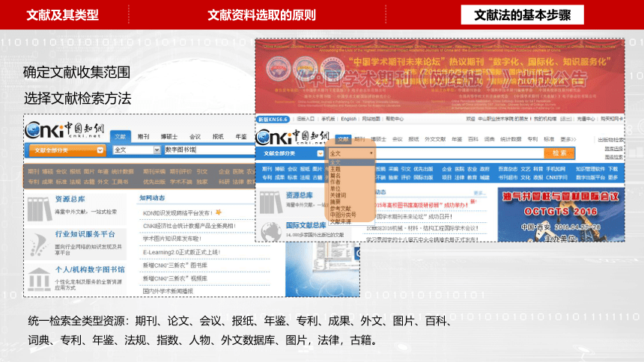
Task: Open the 国际文献总库 heading link
Action: [306, 225]
